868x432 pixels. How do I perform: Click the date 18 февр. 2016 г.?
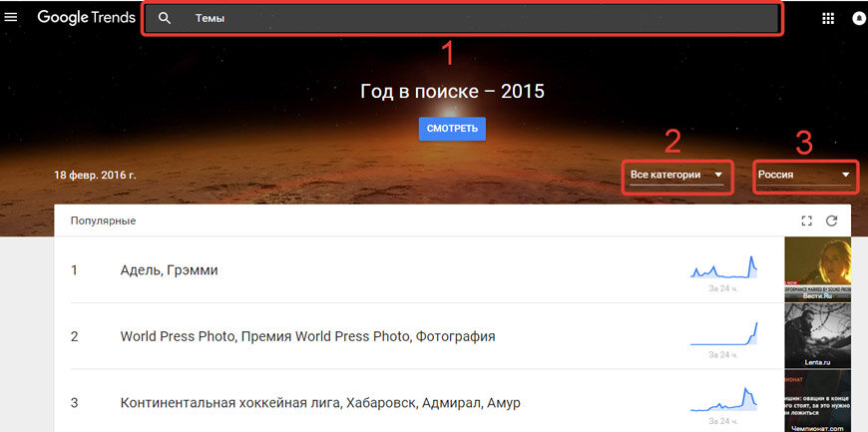tap(95, 175)
